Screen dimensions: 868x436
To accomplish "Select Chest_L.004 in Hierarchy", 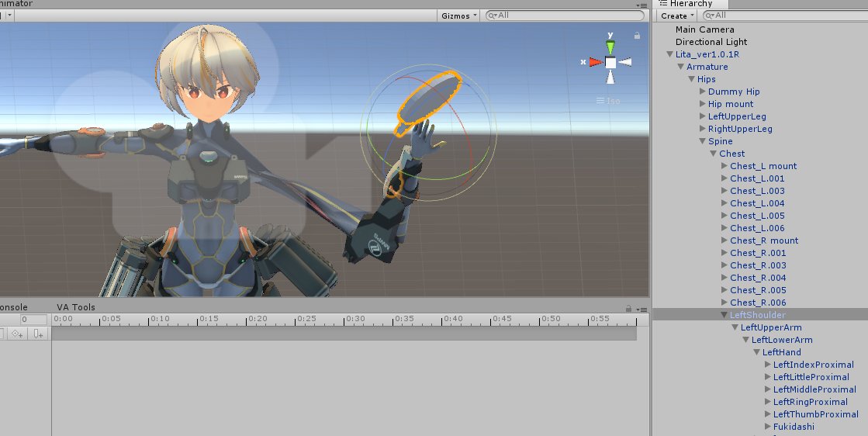I will coord(757,203).
